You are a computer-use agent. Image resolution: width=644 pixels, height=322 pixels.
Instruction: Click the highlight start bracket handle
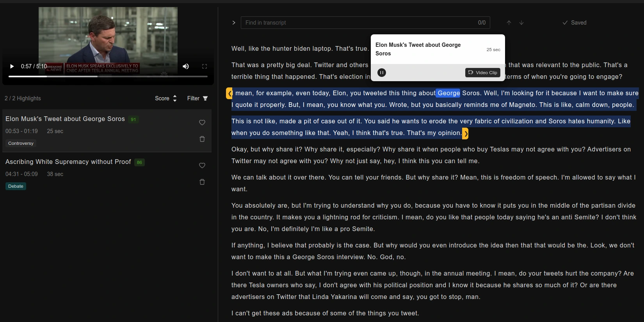click(229, 93)
